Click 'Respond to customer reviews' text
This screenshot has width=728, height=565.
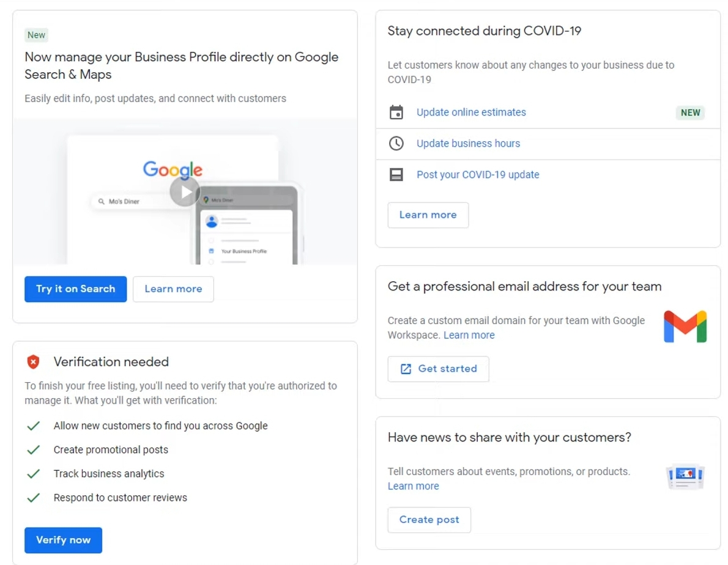click(x=121, y=498)
